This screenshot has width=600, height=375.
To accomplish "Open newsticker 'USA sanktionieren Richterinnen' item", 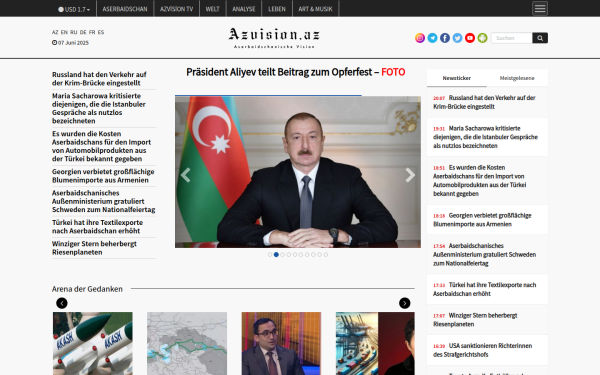I will (x=487, y=350).
